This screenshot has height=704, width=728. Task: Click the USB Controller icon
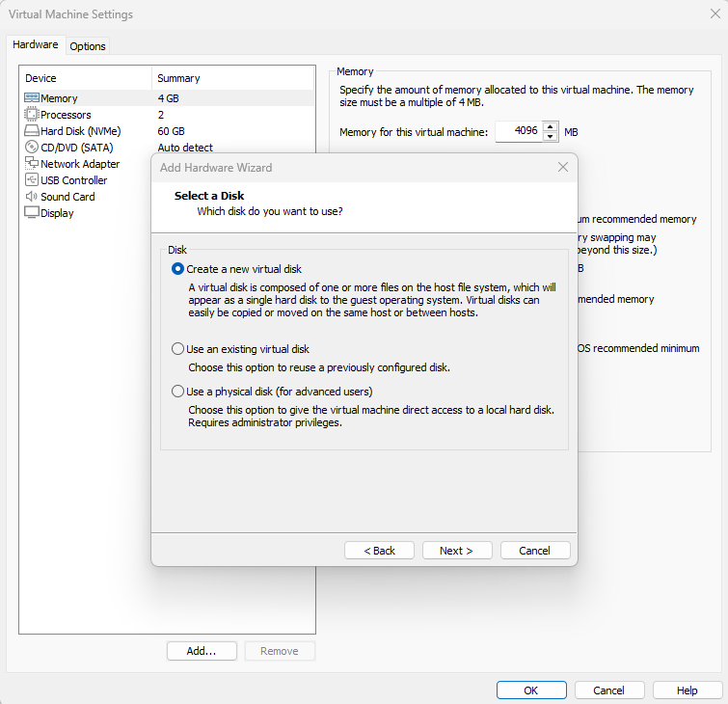[32, 179]
